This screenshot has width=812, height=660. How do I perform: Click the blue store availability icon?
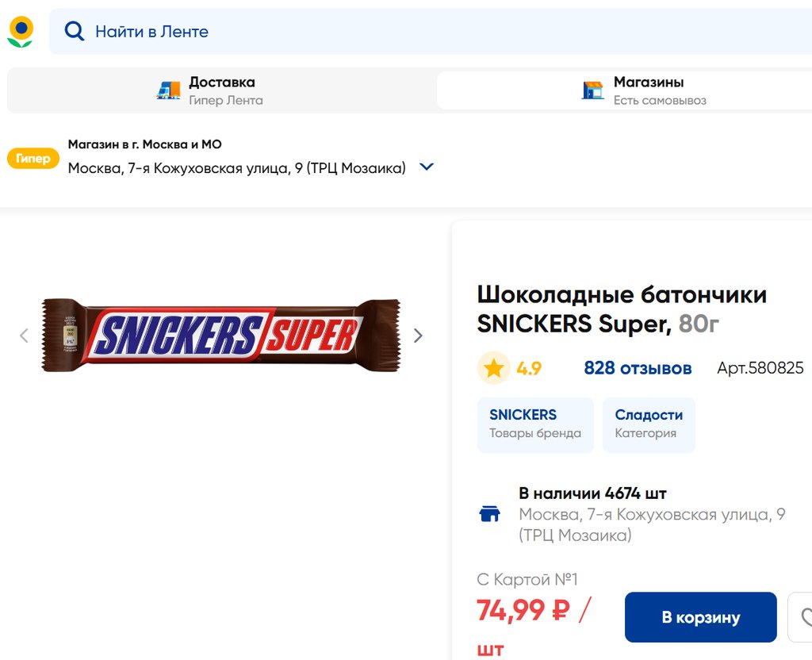point(490,514)
